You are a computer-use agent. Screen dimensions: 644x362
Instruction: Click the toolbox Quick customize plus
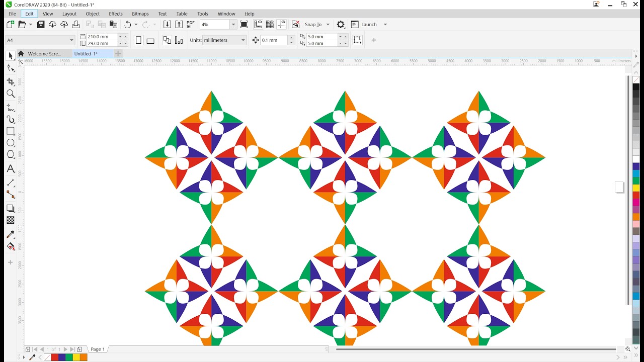(10, 262)
